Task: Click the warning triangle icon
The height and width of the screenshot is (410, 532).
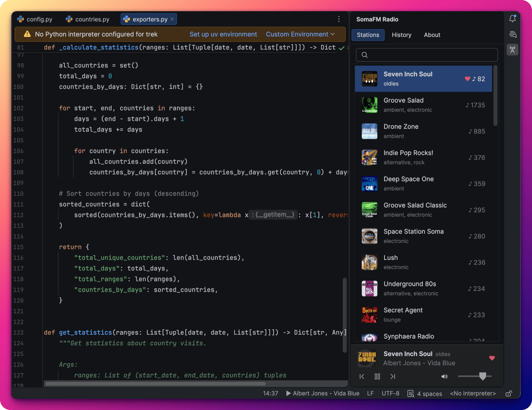Action: (x=27, y=34)
